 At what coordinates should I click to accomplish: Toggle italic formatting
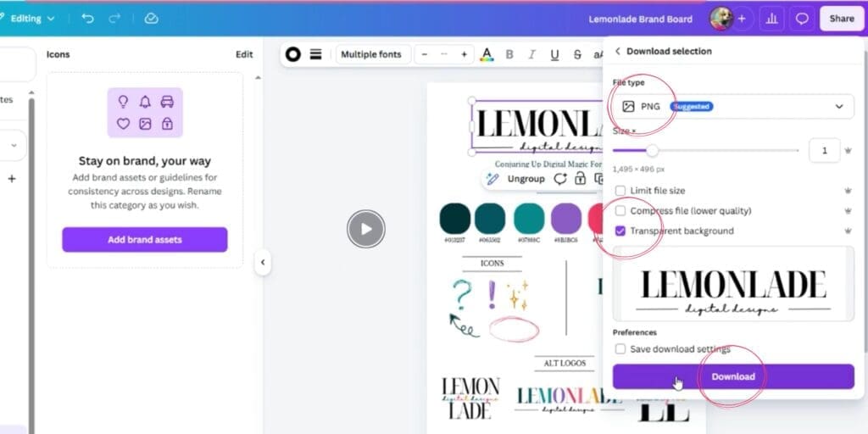pos(532,54)
